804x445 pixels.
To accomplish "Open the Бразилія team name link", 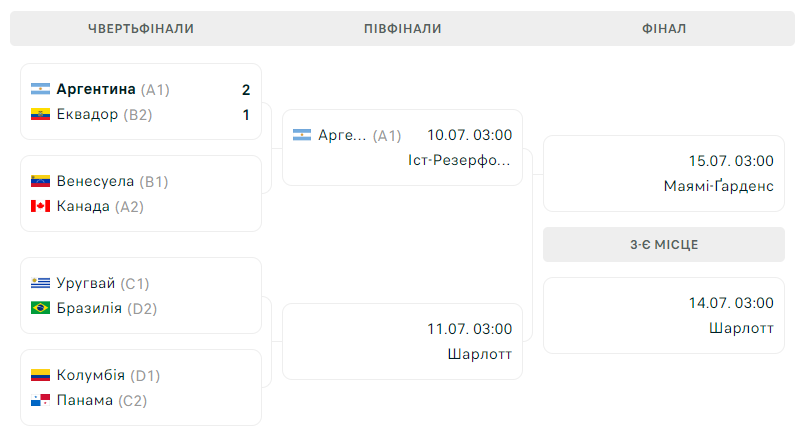I will point(89,308).
